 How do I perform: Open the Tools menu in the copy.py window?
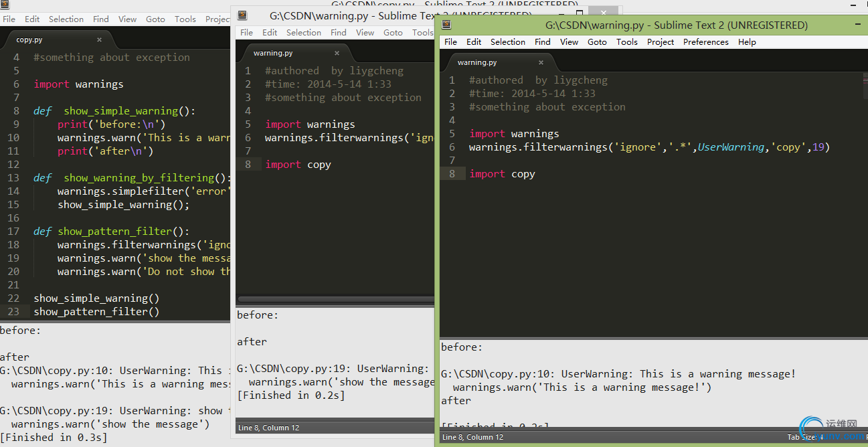click(185, 19)
